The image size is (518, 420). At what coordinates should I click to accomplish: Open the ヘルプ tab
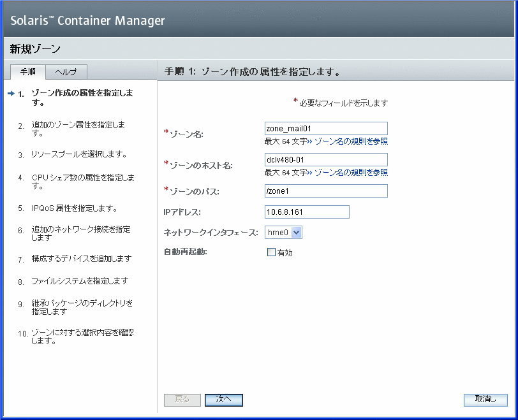(x=66, y=72)
